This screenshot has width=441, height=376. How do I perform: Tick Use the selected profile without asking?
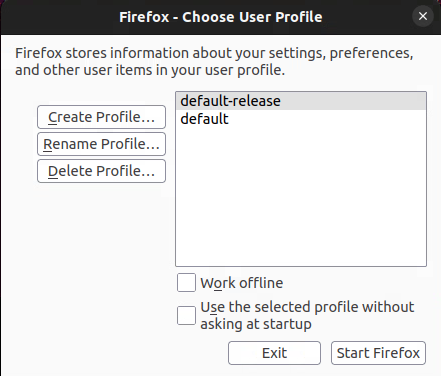pyautogui.click(x=186, y=315)
